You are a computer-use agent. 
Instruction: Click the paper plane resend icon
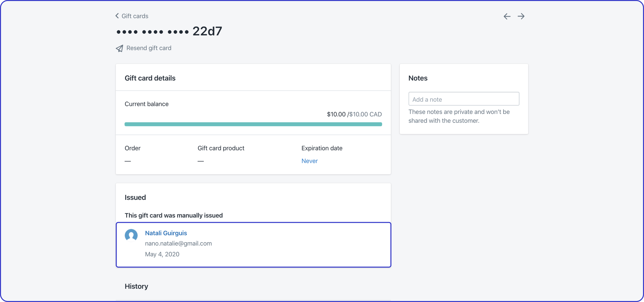pyautogui.click(x=120, y=48)
